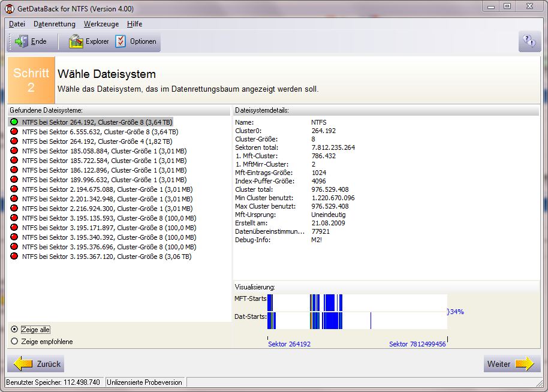
Task: Click red dot beside Sektor 3.195.367.120 entry
Action: tap(14, 256)
